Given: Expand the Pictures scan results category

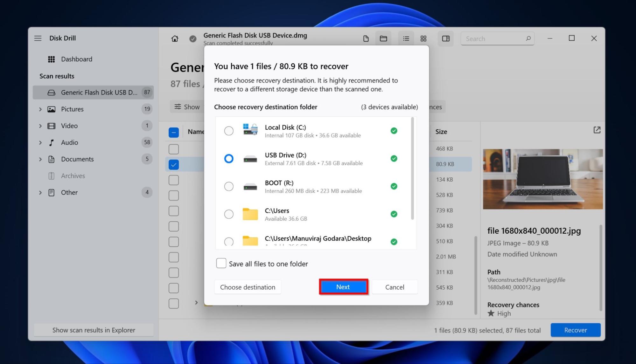Looking at the screenshot, I should pyautogui.click(x=40, y=109).
